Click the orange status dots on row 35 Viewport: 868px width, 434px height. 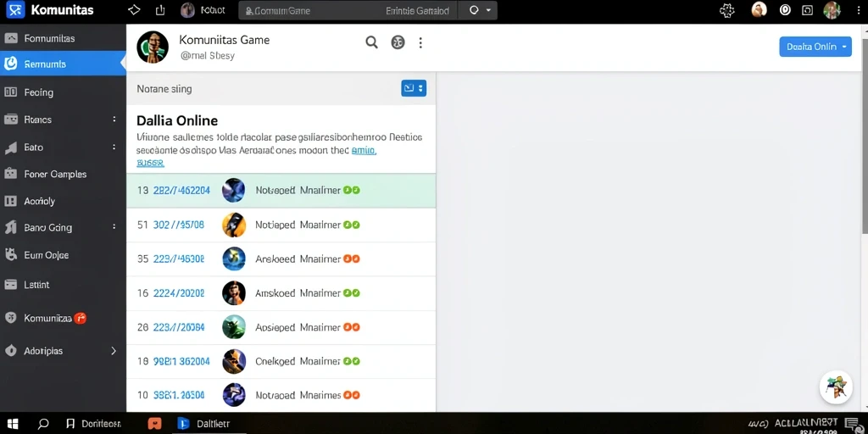352,259
